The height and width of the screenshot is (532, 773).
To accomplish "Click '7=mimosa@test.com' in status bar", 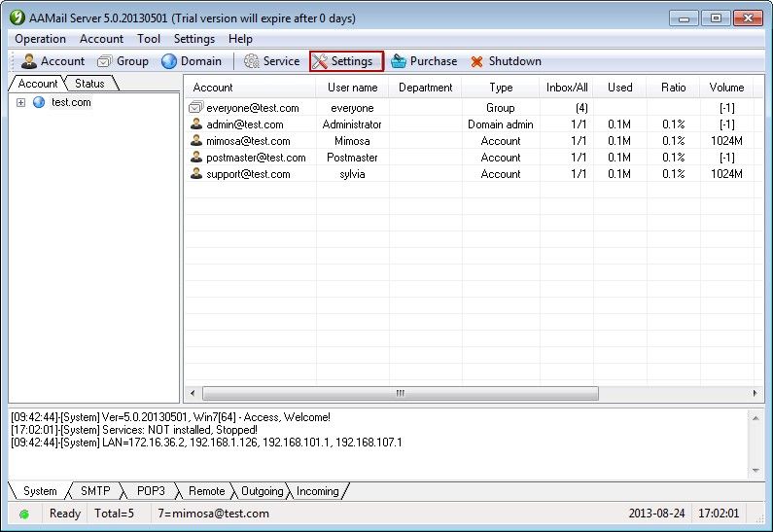I will (214, 514).
